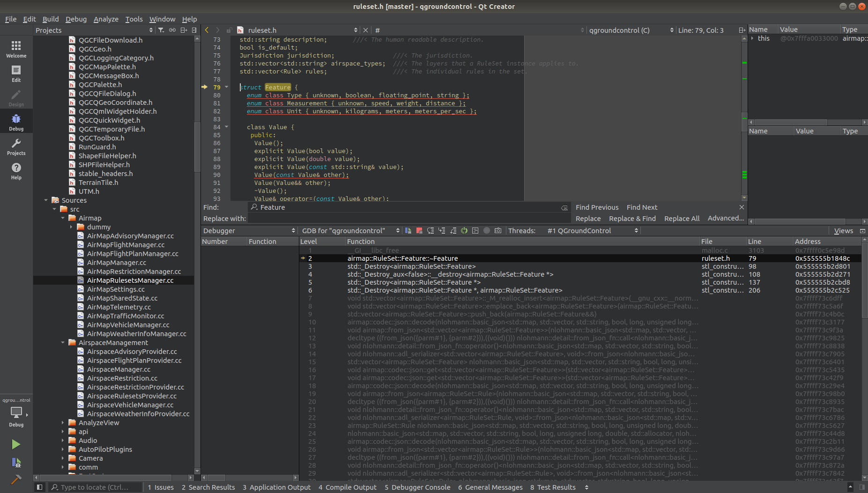Open the Issues output pane
Image resolution: width=868 pixels, height=493 pixels.
click(161, 487)
